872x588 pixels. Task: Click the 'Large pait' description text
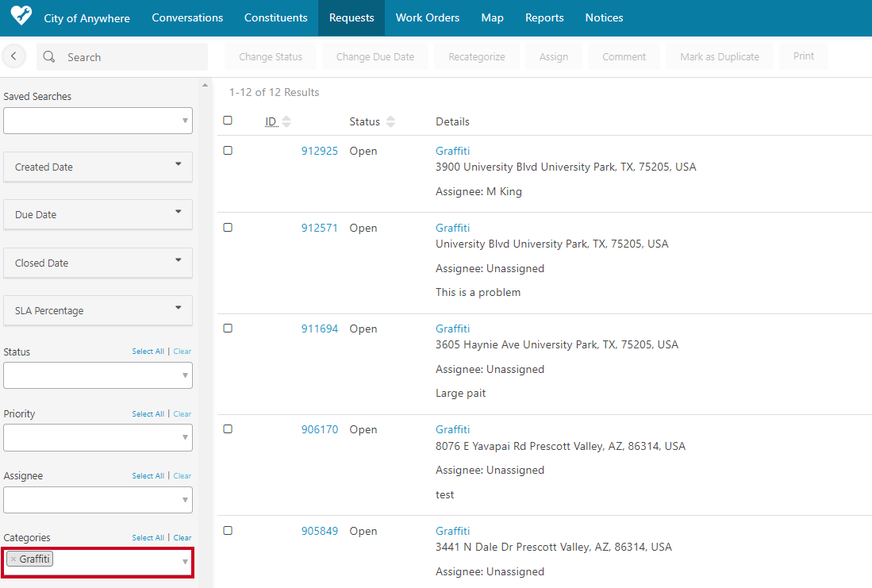click(460, 394)
